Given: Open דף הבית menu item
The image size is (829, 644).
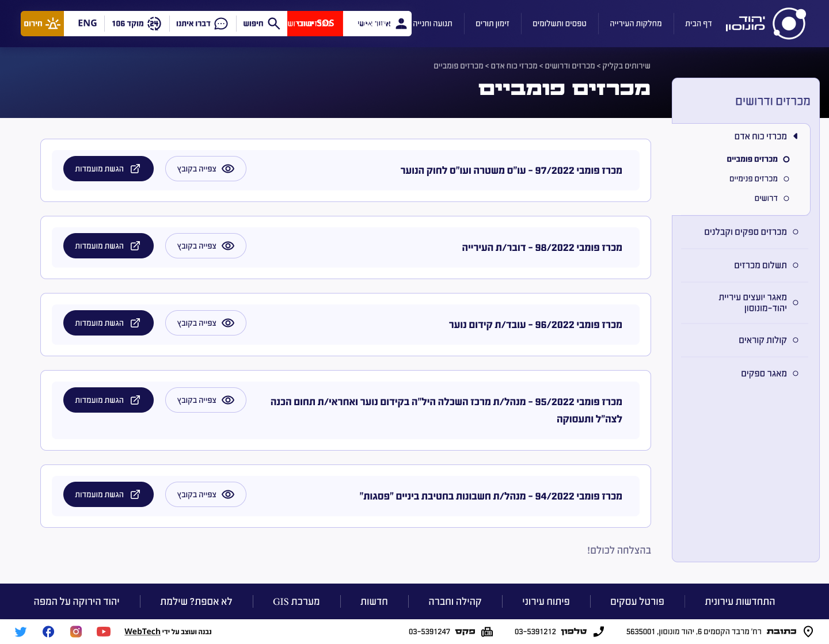Looking at the screenshot, I should (x=698, y=24).
